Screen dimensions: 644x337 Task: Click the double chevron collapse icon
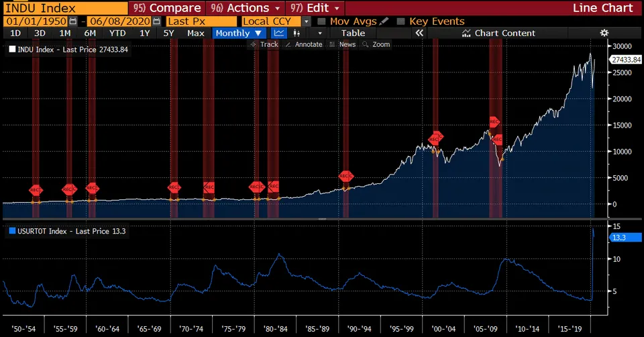coord(419,33)
